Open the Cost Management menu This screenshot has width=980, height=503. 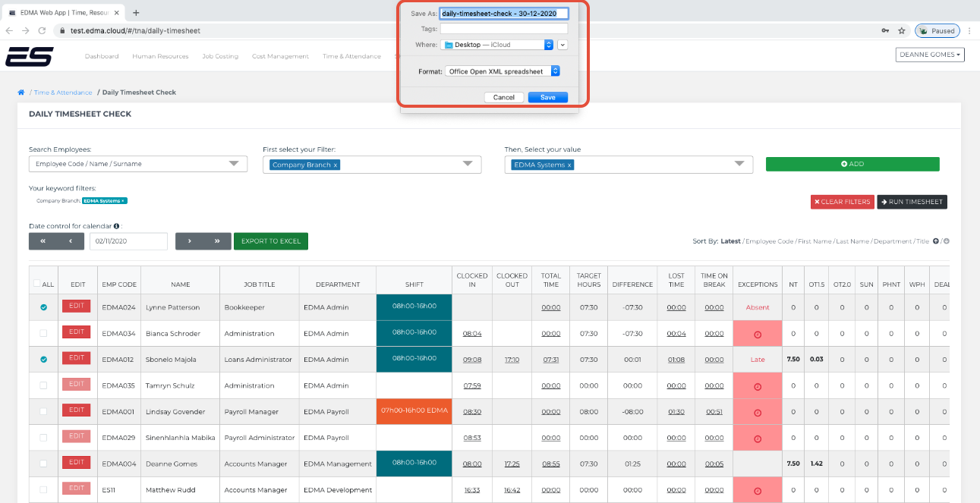280,56
